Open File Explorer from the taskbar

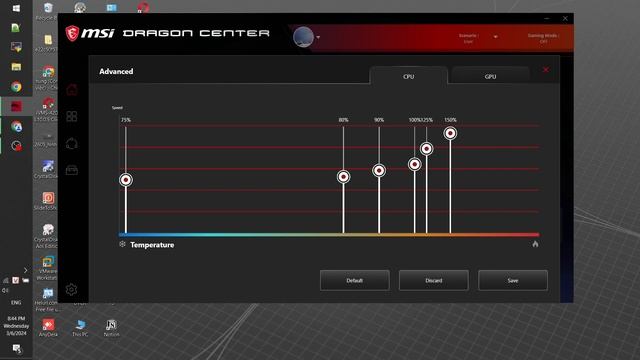click(x=16, y=67)
